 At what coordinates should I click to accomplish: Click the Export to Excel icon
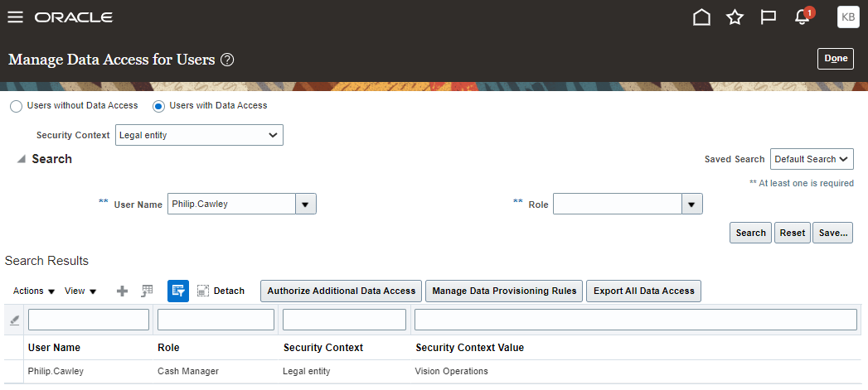(x=147, y=291)
